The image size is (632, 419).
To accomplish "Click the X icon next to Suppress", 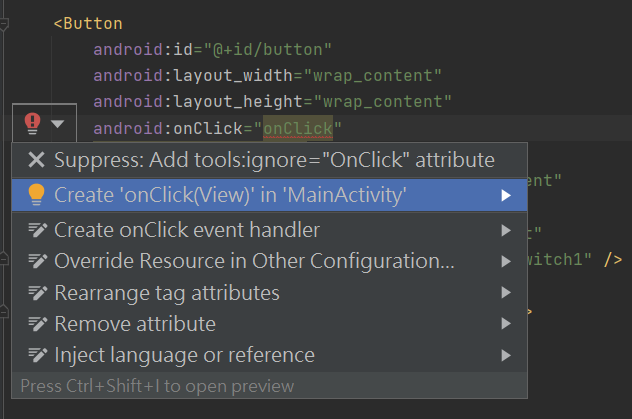I will tap(36, 160).
